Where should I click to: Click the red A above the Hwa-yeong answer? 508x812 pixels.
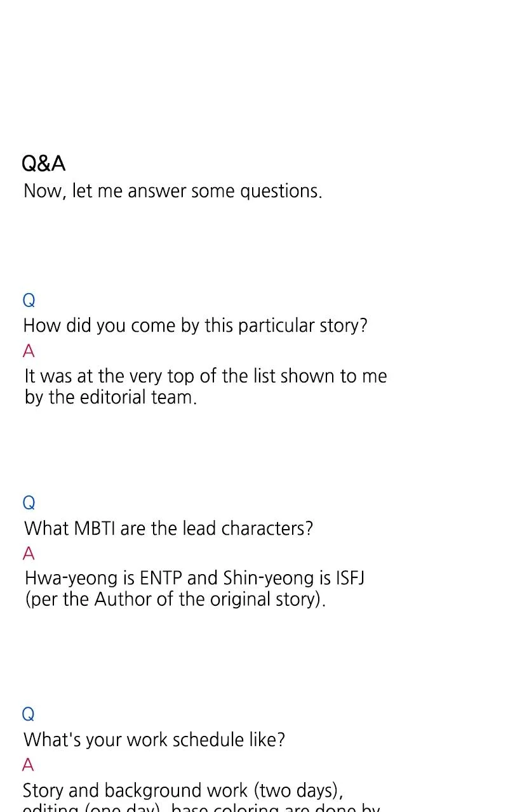pyautogui.click(x=29, y=554)
